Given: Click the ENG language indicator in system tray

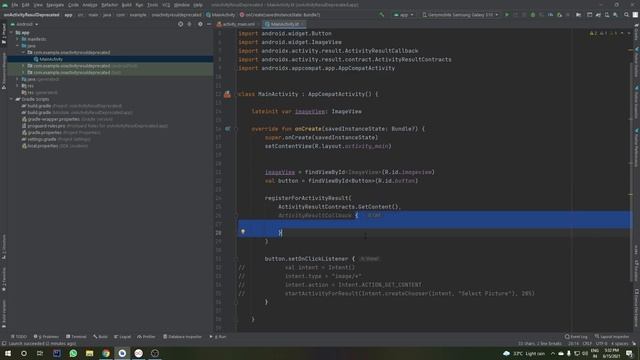Looking at the screenshot, I should tap(595, 351).
